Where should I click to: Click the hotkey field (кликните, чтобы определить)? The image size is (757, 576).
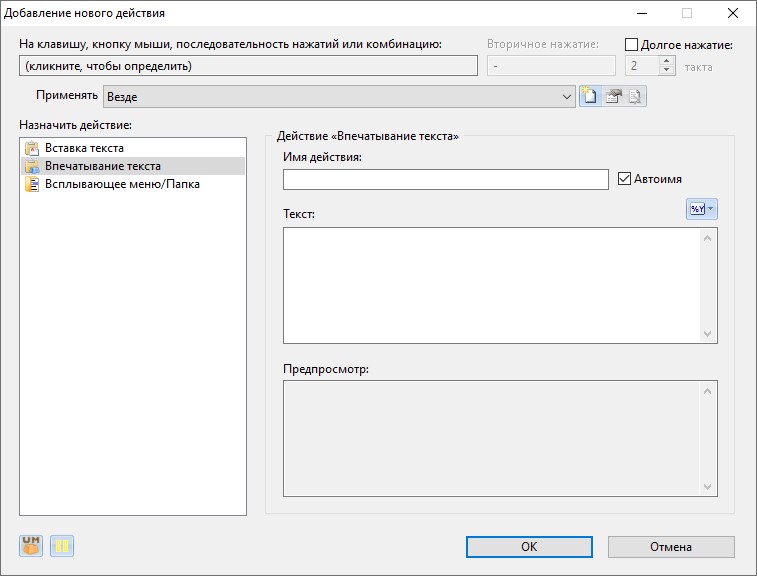pos(248,66)
